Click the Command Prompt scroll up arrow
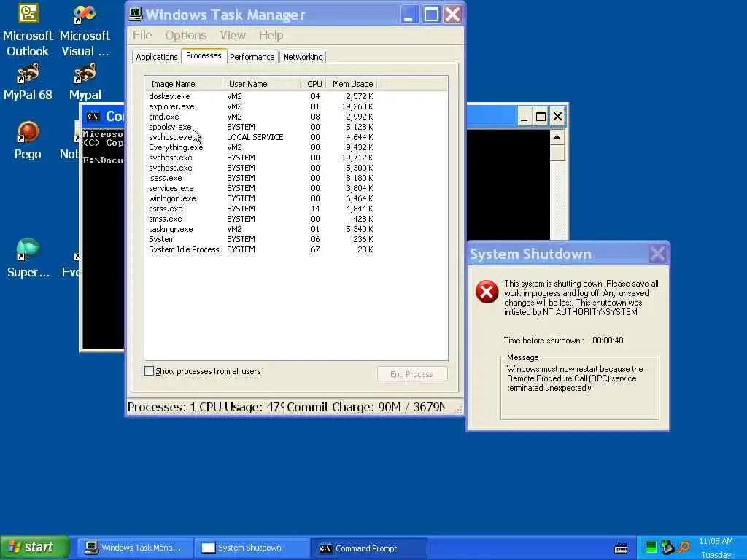 557,137
